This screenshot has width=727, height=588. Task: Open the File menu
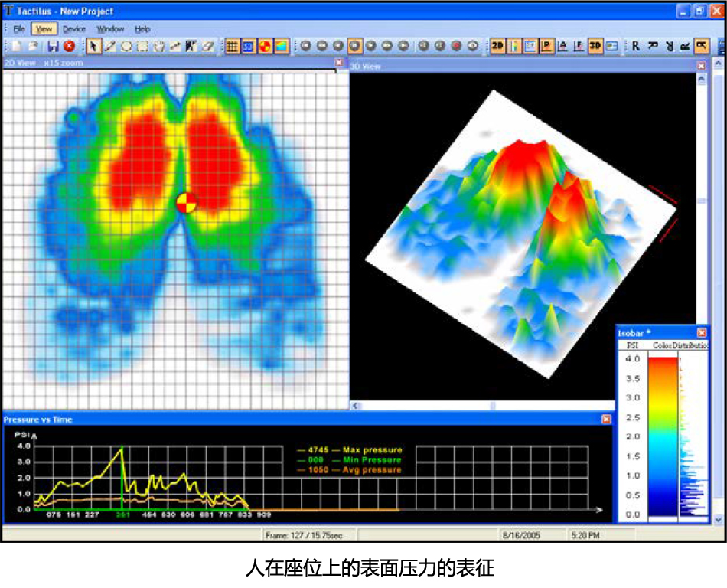[x=19, y=28]
